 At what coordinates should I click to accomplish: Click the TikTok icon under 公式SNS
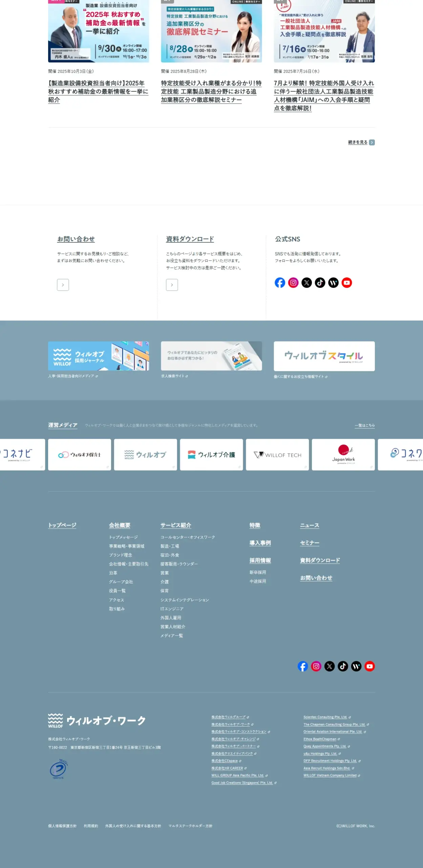pyautogui.click(x=320, y=282)
